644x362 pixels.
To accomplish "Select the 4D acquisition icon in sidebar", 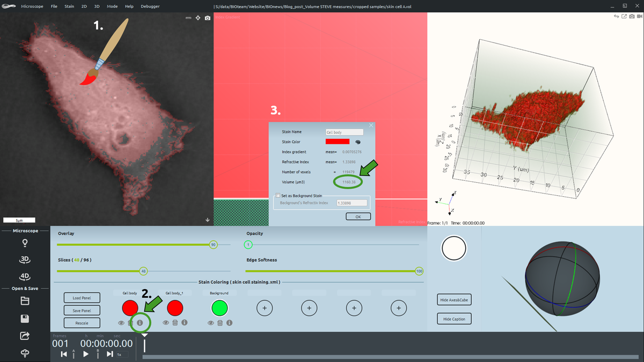I will point(25,277).
